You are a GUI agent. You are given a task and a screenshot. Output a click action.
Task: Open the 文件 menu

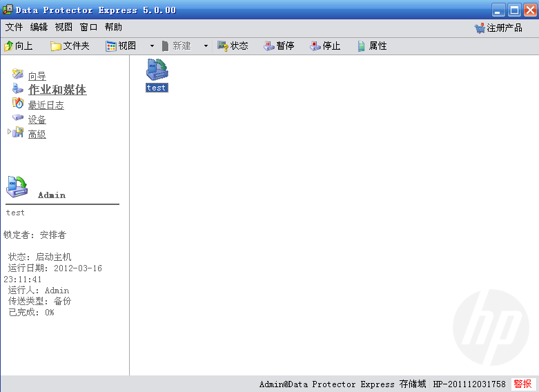pyautogui.click(x=14, y=27)
